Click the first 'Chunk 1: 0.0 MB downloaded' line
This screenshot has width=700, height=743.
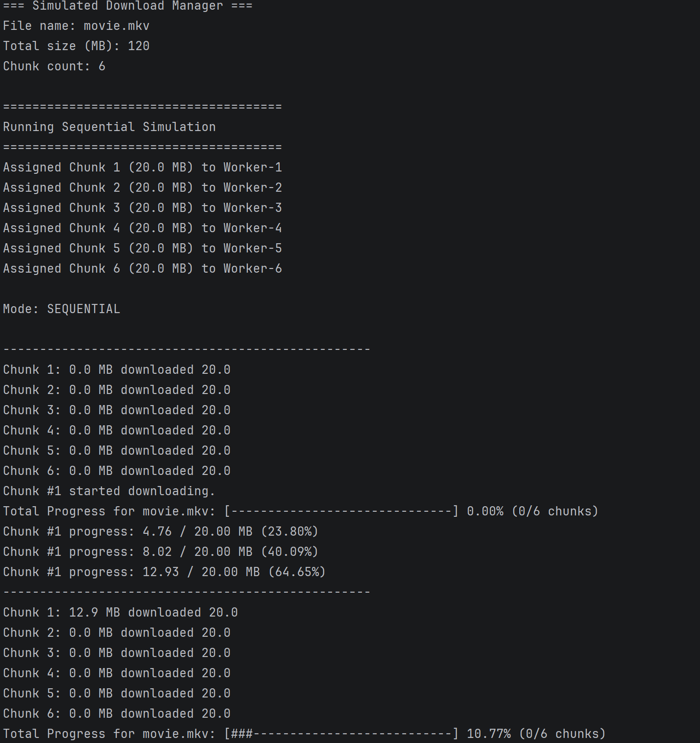tap(117, 370)
